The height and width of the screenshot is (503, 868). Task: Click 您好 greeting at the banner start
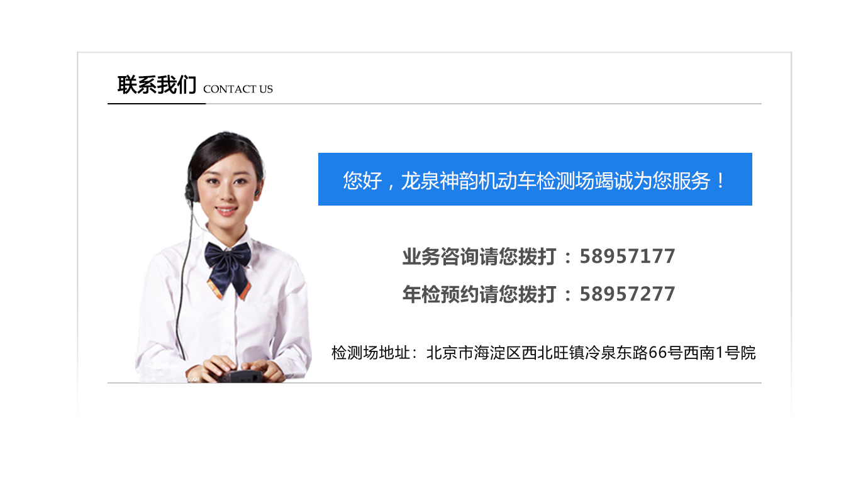click(362, 181)
